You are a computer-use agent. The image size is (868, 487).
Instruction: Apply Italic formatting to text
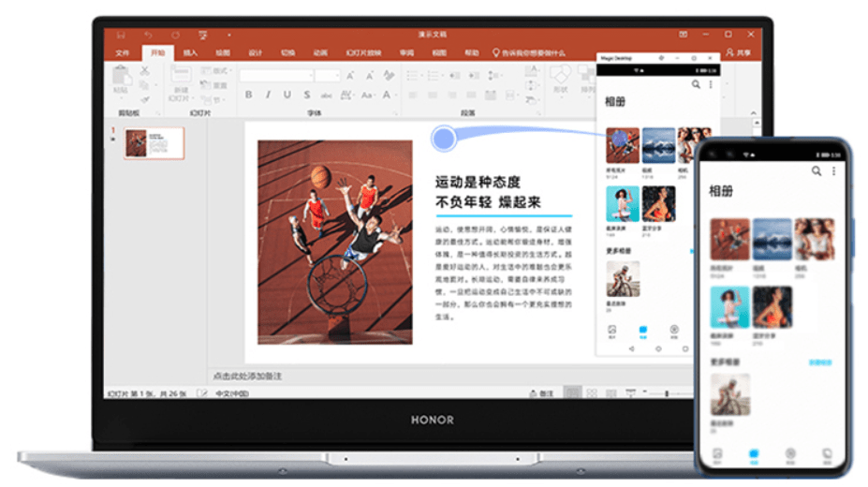(267, 95)
